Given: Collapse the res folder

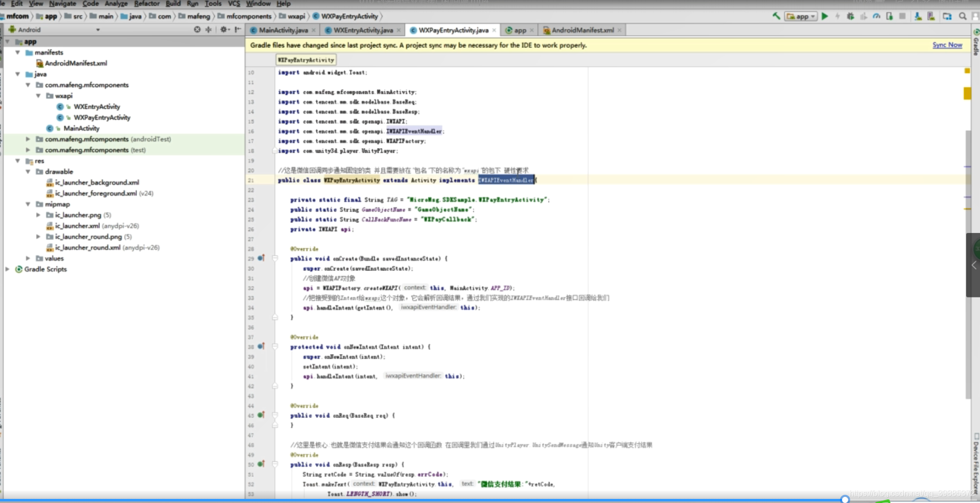Looking at the screenshot, I should coord(18,161).
